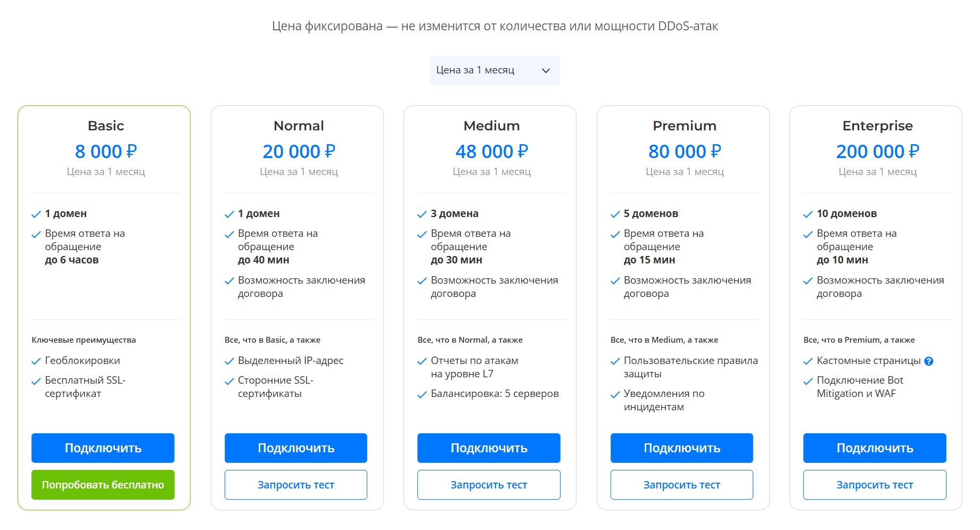Click Подключить in the Premium plan
The height and width of the screenshot is (530, 980).
click(x=681, y=448)
